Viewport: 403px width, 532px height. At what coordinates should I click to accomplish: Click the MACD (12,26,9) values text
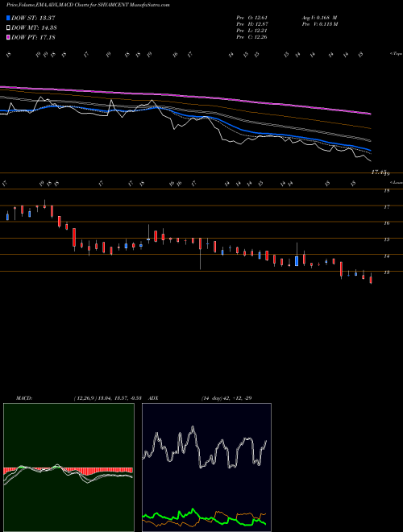[107, 398]
